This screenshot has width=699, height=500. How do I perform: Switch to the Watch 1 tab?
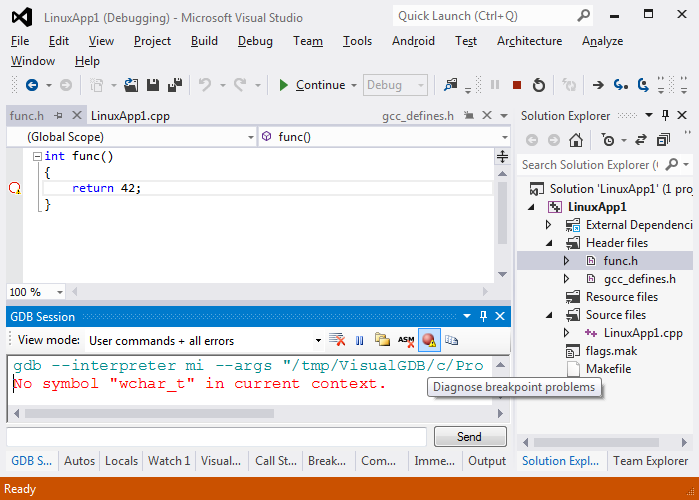pos(169,461)
